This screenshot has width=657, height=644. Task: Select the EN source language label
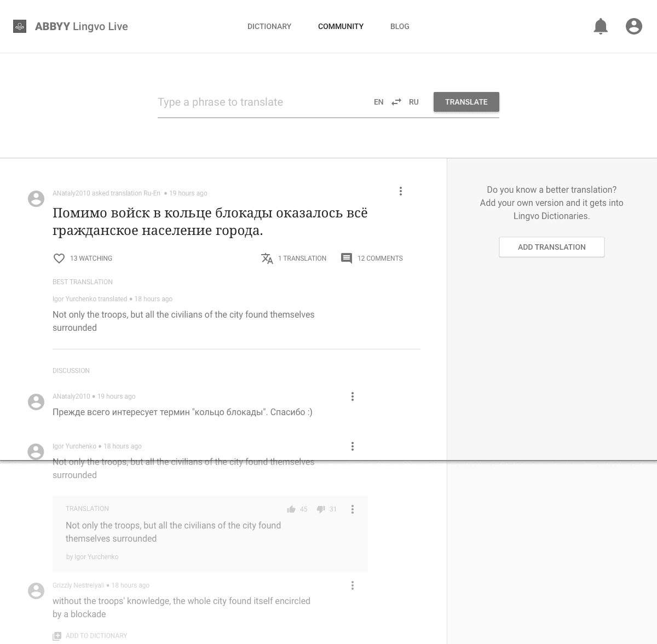click(379, 102)
